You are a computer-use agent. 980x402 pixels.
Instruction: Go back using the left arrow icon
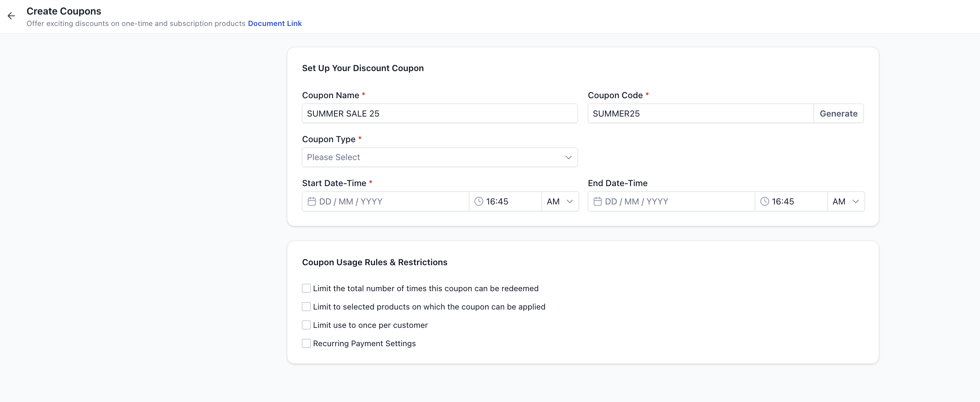click(11, 16)
